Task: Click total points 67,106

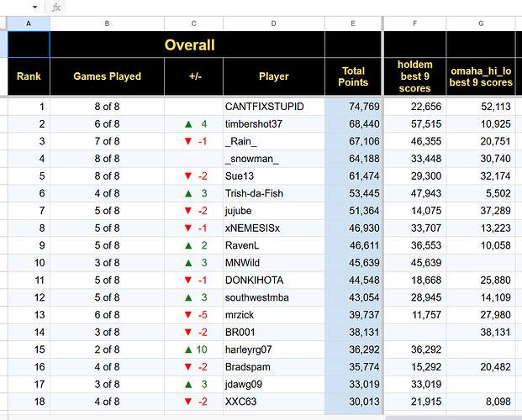Action: [353, 141]
